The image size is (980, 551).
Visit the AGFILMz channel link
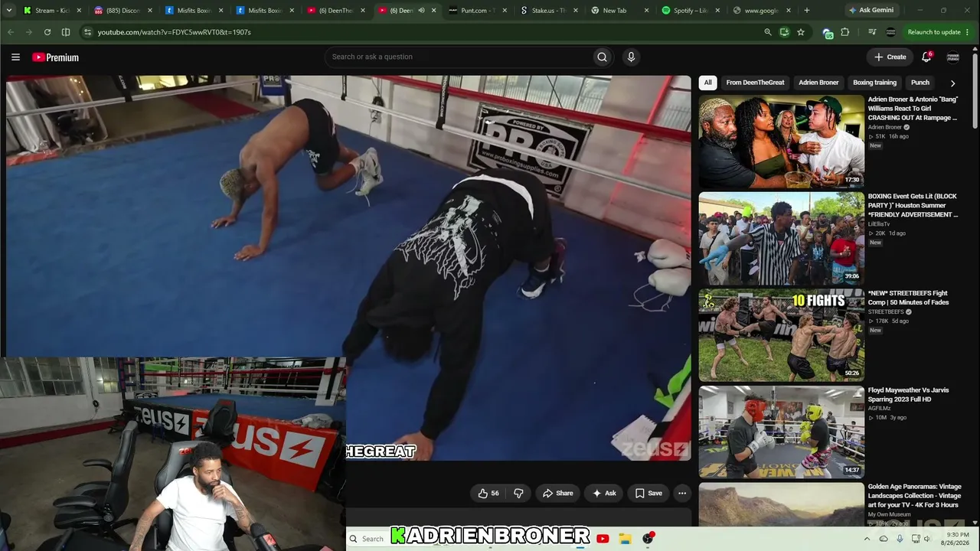pos(880,409)
